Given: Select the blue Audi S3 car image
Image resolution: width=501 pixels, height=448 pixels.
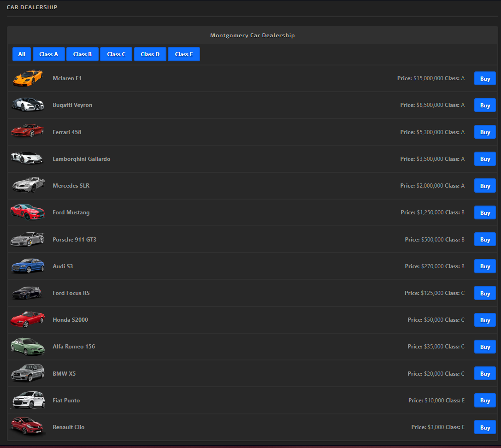Looking at the screenshot, I should (28, 266).
